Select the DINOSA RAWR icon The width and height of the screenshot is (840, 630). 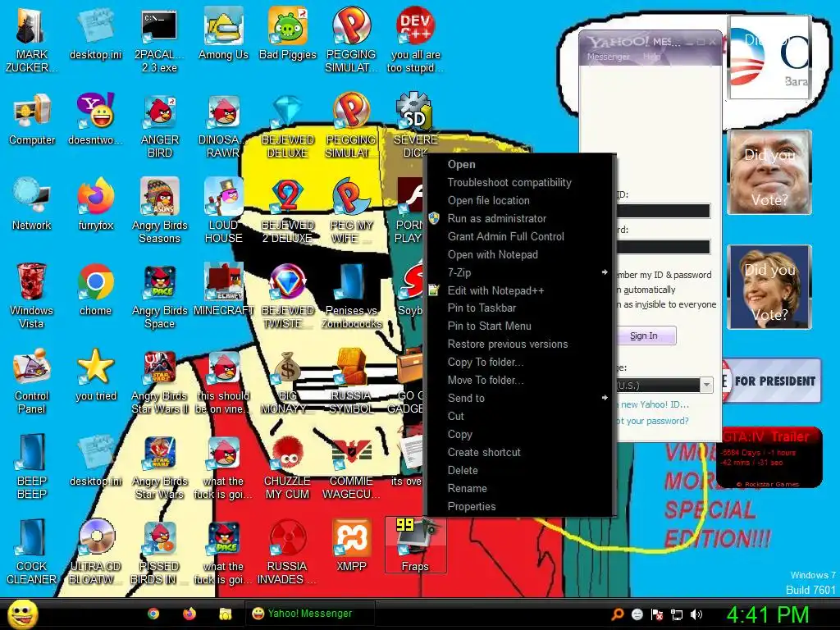point(223,127)
